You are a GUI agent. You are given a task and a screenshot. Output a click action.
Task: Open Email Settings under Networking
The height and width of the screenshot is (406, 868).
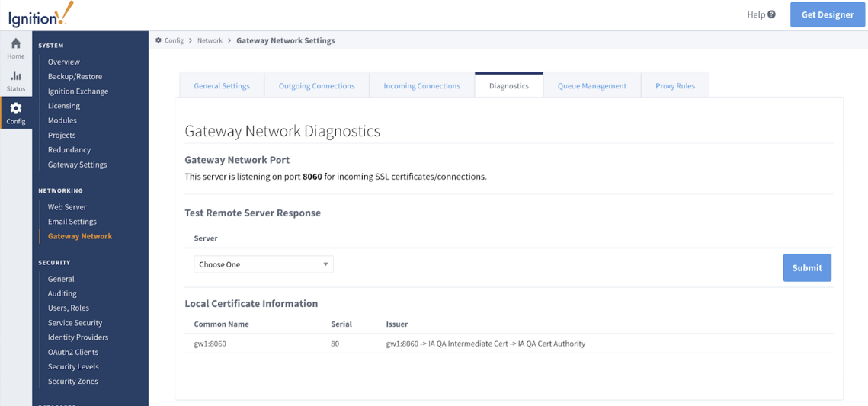pos(72,221)
